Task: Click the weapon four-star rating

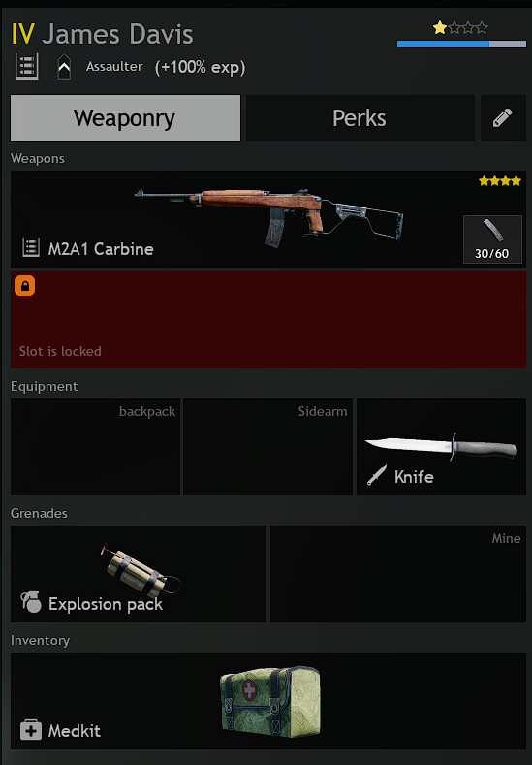Action: click(x=500, y=181)
